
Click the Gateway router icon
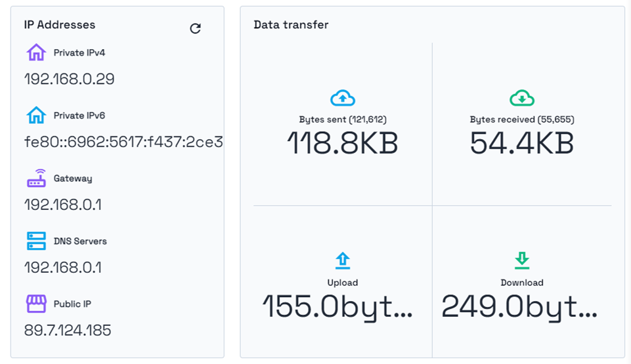click(36, 178)
